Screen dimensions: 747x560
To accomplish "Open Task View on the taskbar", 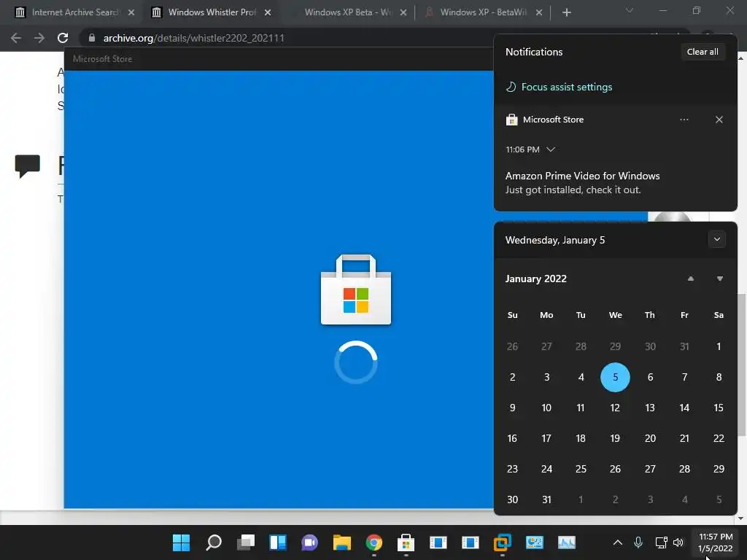I will [x=246, y=542].
